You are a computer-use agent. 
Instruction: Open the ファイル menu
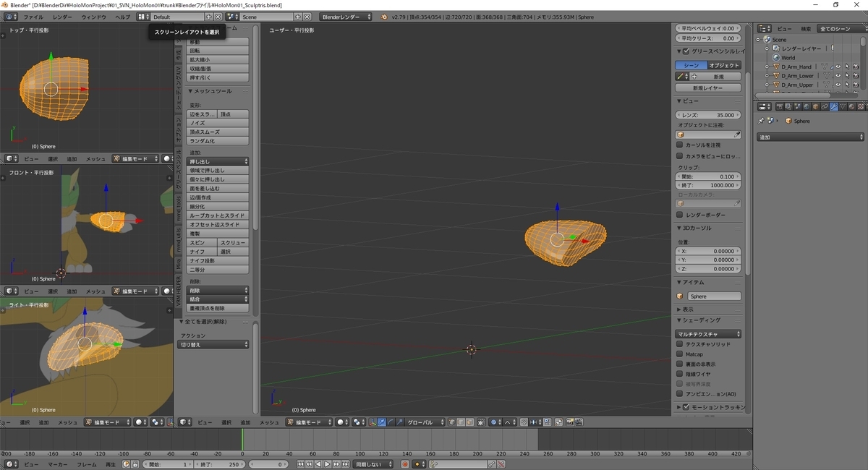coord(33,16)
